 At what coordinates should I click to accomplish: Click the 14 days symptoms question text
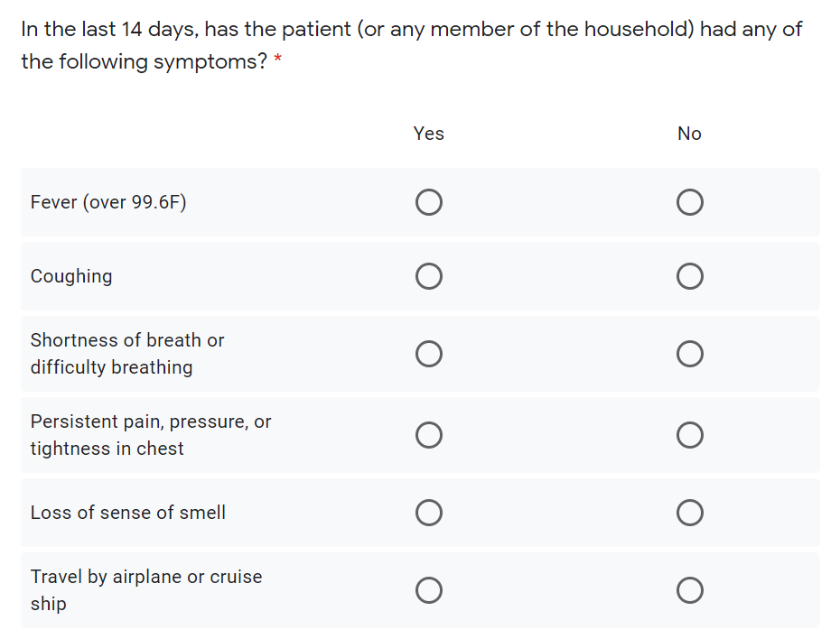[412, 45]
